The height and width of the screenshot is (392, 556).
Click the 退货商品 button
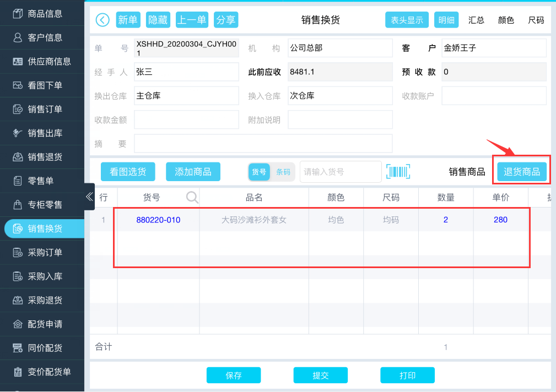(522, 172)
